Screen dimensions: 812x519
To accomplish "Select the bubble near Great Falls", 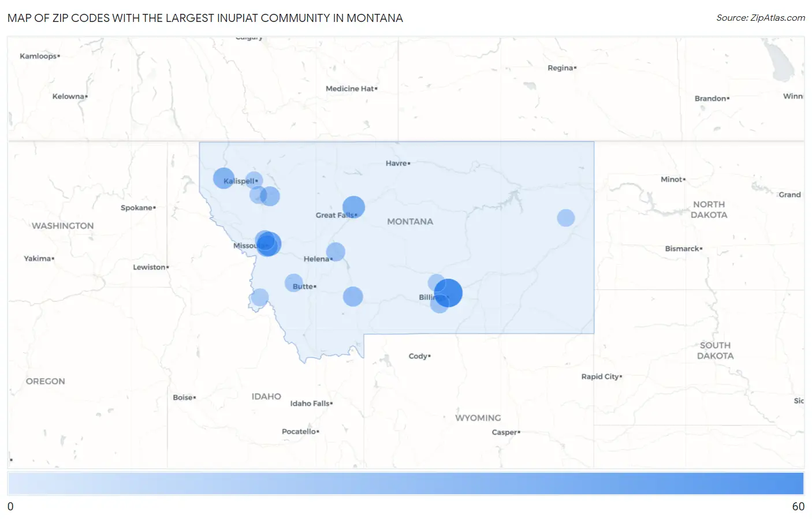I will pyautogui.click(x=353, y=207).
